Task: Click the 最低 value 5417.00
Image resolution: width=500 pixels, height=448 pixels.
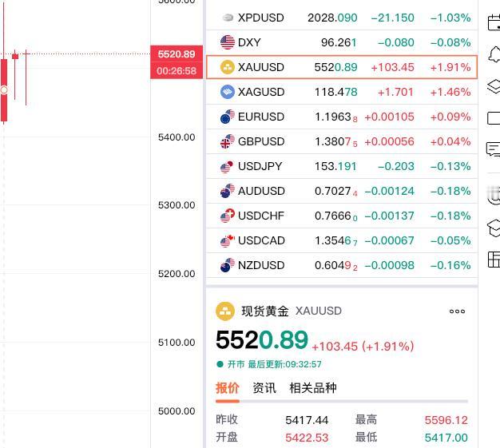Action: [446, 438]
